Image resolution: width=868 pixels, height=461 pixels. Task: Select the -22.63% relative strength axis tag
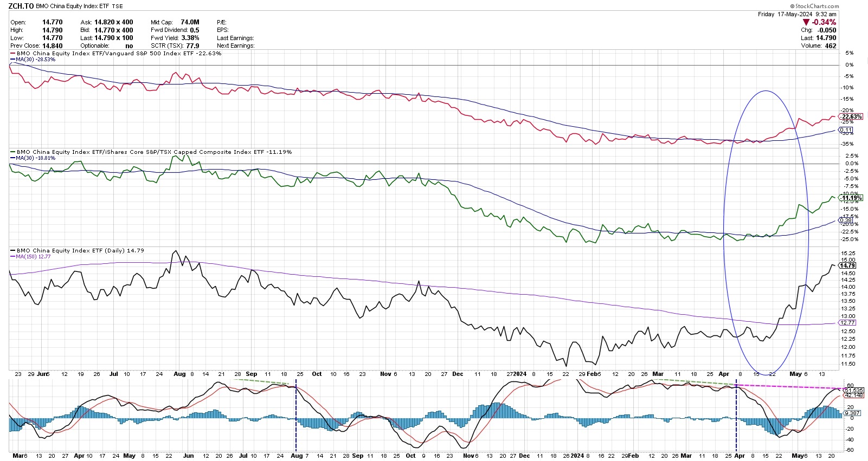pos(851,116)
